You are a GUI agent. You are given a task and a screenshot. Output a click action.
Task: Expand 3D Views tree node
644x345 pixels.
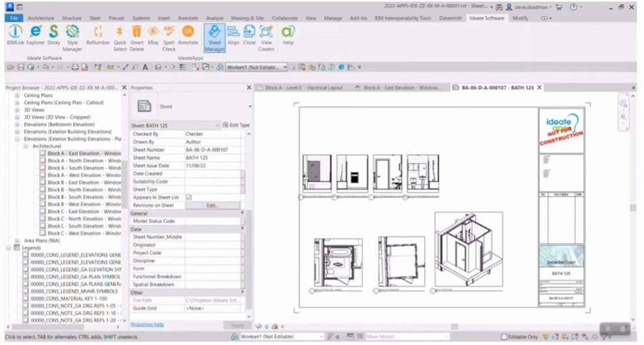18,110
